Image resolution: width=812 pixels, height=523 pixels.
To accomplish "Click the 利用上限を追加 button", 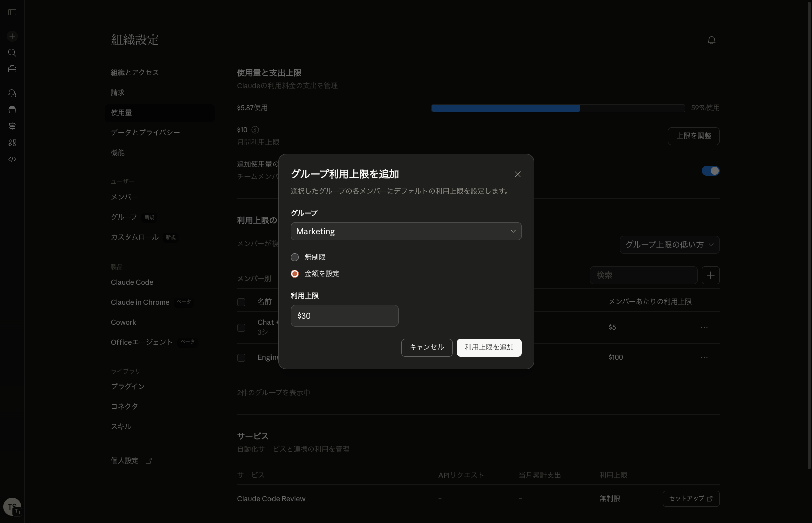I will [489, 347].
